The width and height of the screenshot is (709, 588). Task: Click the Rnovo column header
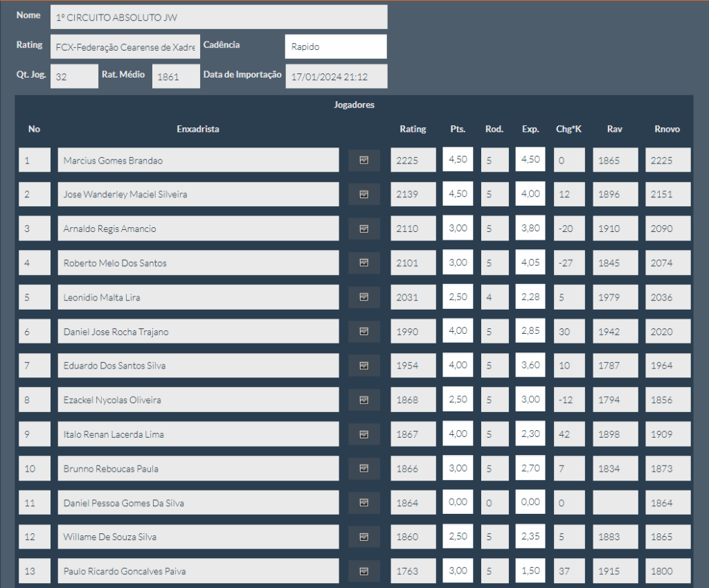pyautogui.click(x=667, y=129)
